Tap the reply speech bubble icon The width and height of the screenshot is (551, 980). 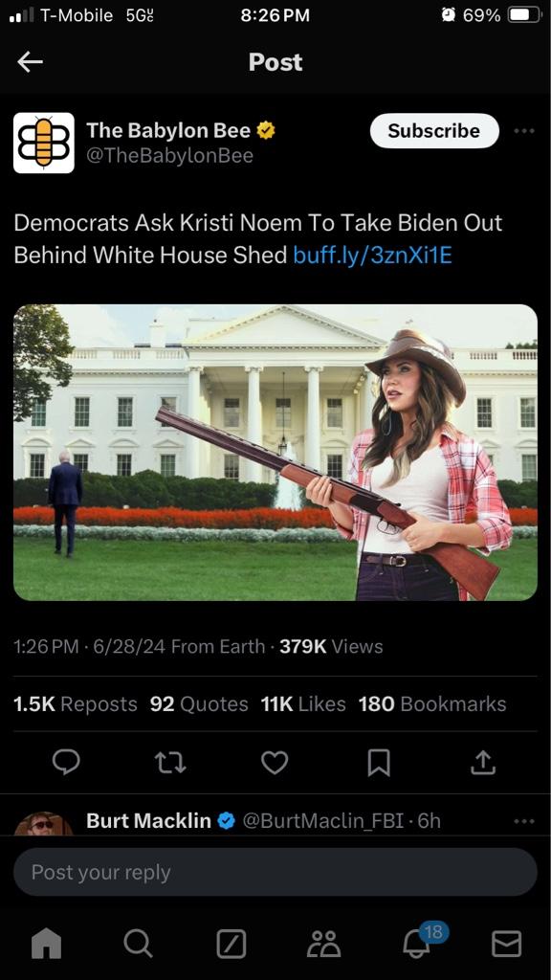click(x=66, y=762)
